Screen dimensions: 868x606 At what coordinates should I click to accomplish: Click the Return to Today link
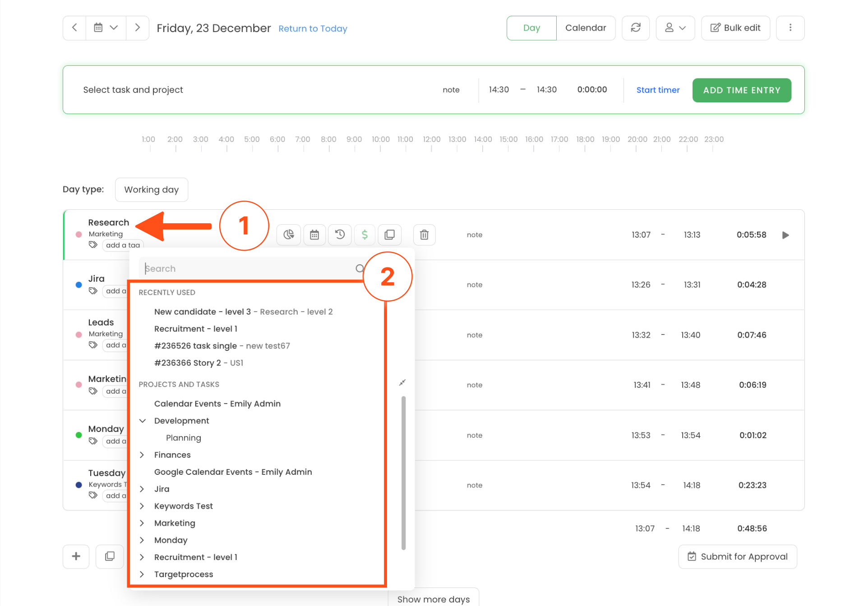(x=313, y=28)
